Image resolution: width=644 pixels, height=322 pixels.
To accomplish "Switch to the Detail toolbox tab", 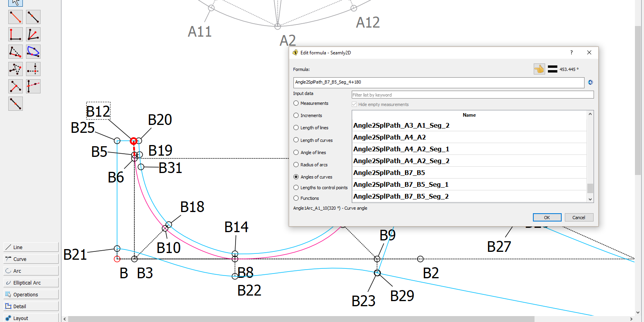I will point(31,306).
